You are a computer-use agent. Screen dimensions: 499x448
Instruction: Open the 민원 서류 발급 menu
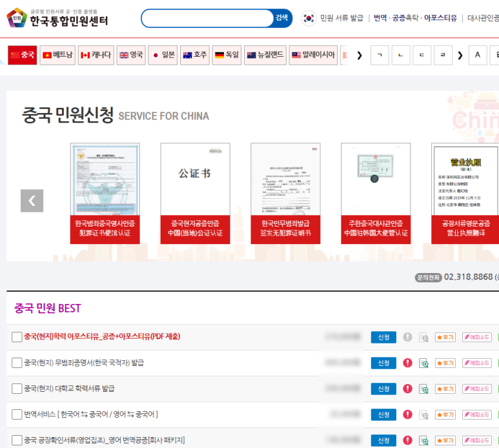(x=341, y=18)
